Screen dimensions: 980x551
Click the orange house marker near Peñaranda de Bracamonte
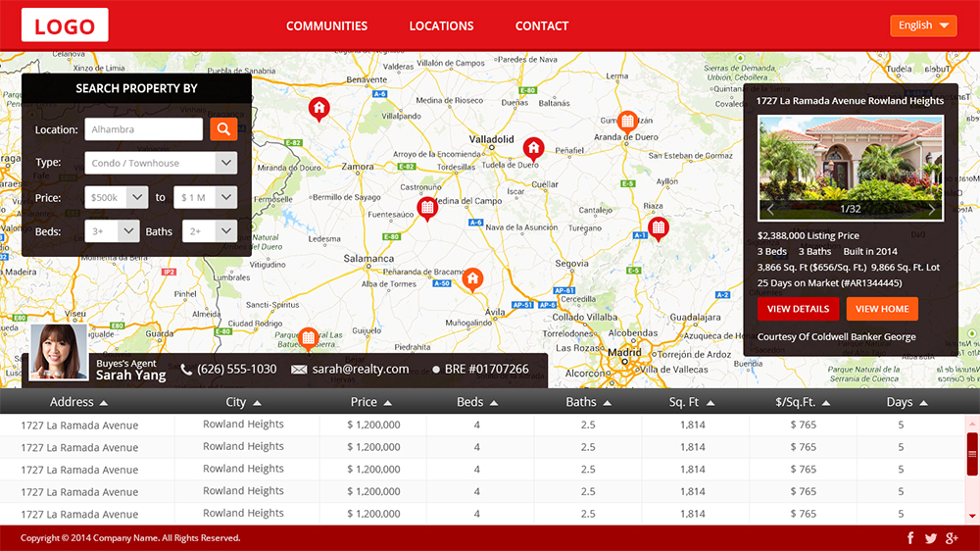[472, 279]
